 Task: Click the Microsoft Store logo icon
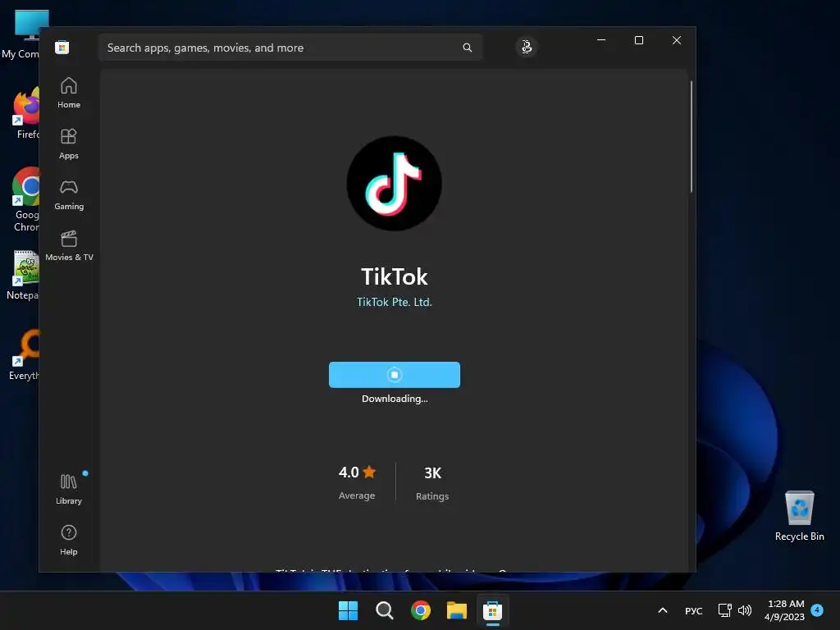pyautogui.click(x=62, y=47)
